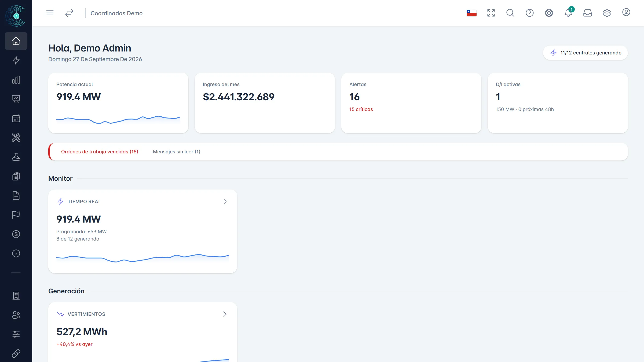Open the sliders settings sidebar icon
This screenshot has width=644, height=362.
[16, 334]
